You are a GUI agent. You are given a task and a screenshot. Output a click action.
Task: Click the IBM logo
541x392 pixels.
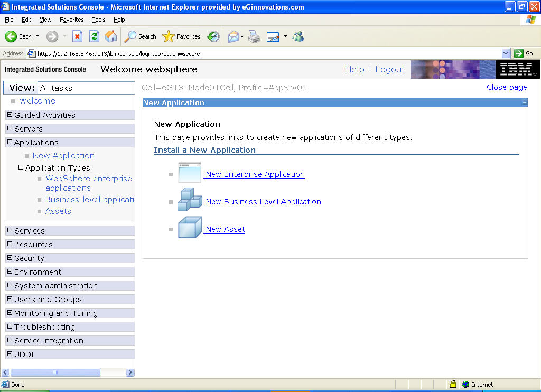pos(517,69)
